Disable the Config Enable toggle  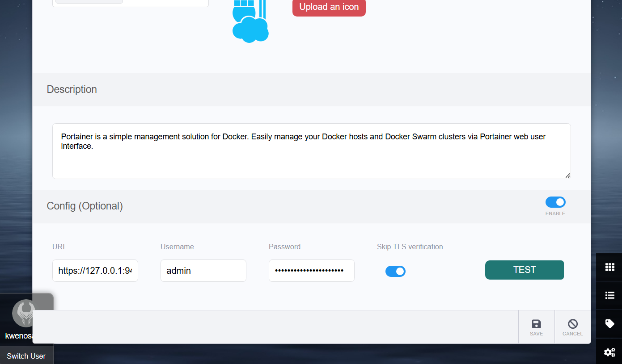pos(555,202)
